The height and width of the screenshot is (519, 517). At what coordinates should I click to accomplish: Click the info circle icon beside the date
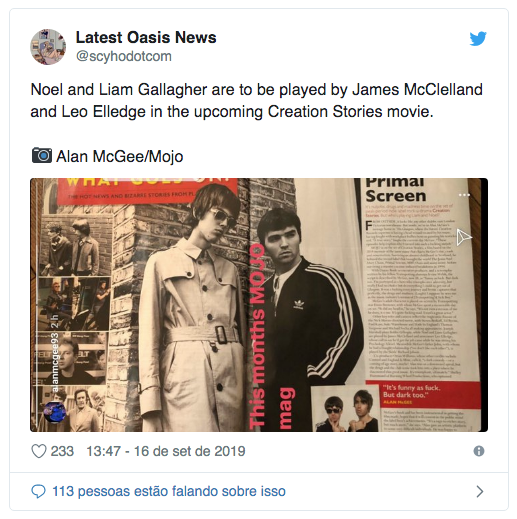(479, 451)
